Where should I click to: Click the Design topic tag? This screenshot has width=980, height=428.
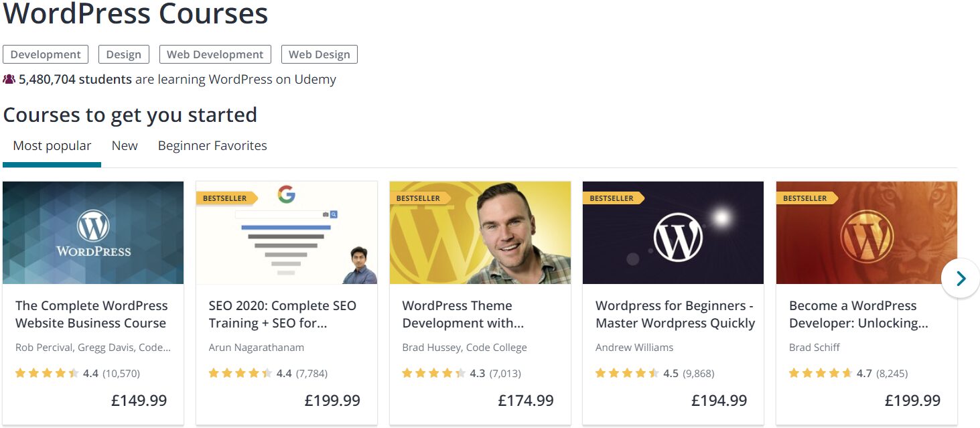[x=124, y=54]
